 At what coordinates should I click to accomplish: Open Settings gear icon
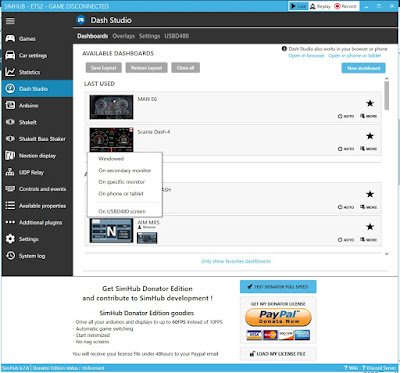pyautogui.click(x=10, y=239)
